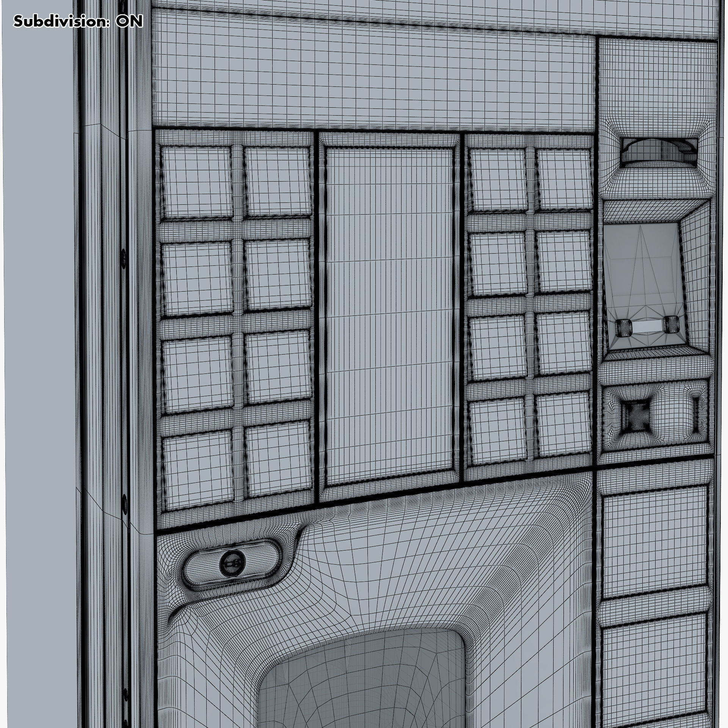Select top-left square in left button grid

197,182
